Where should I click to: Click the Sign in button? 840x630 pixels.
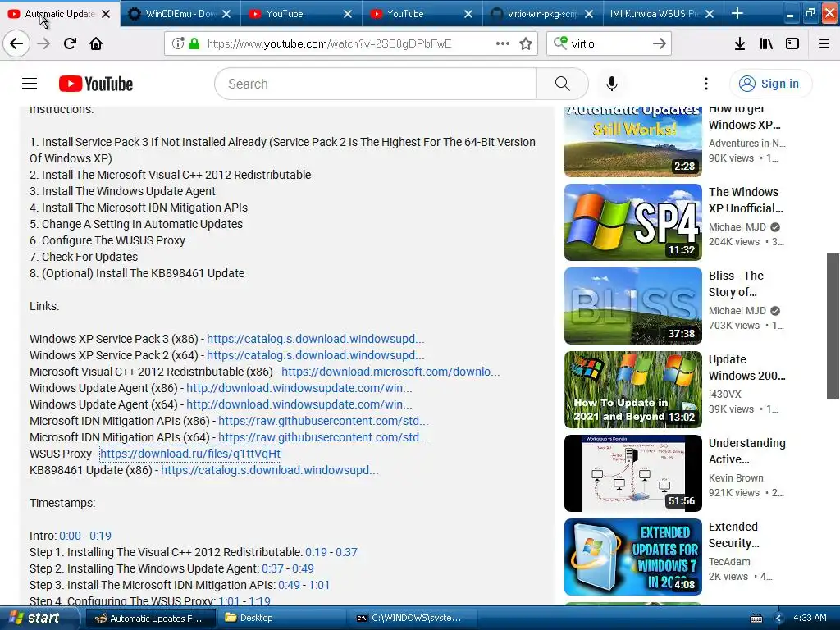(x=770, y=84)
